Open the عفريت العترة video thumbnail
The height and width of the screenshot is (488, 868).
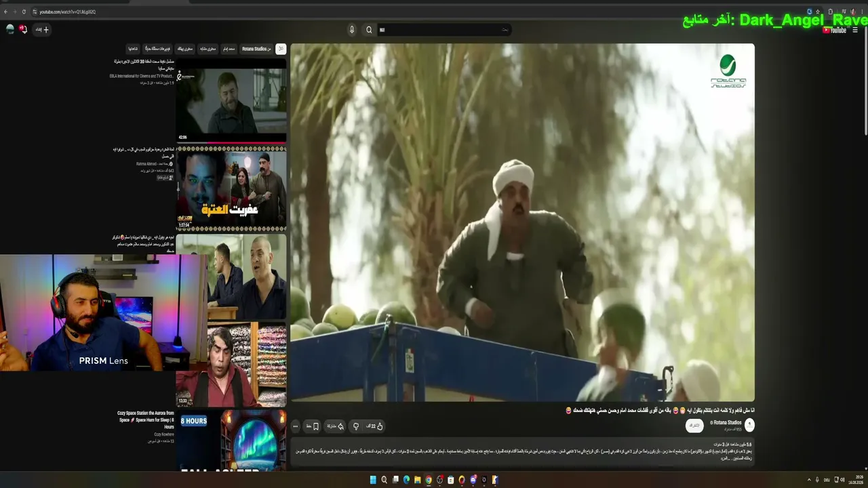[x=231, y=188]
